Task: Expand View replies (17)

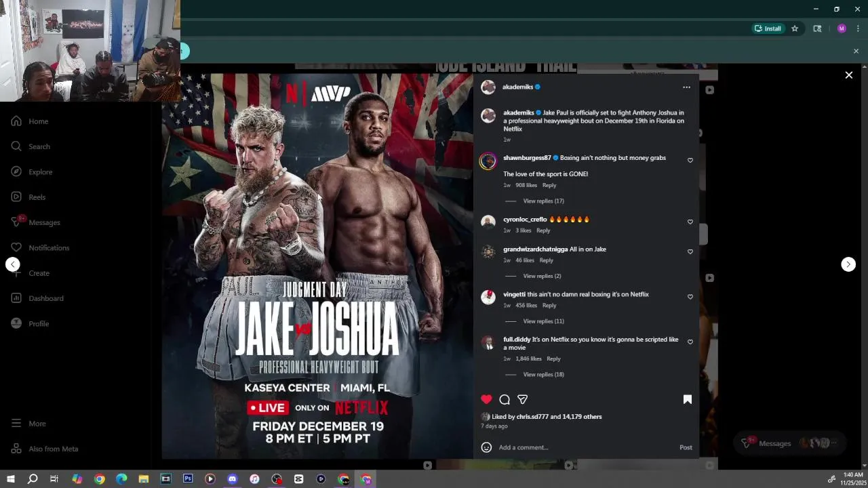Action: [543, 201]
